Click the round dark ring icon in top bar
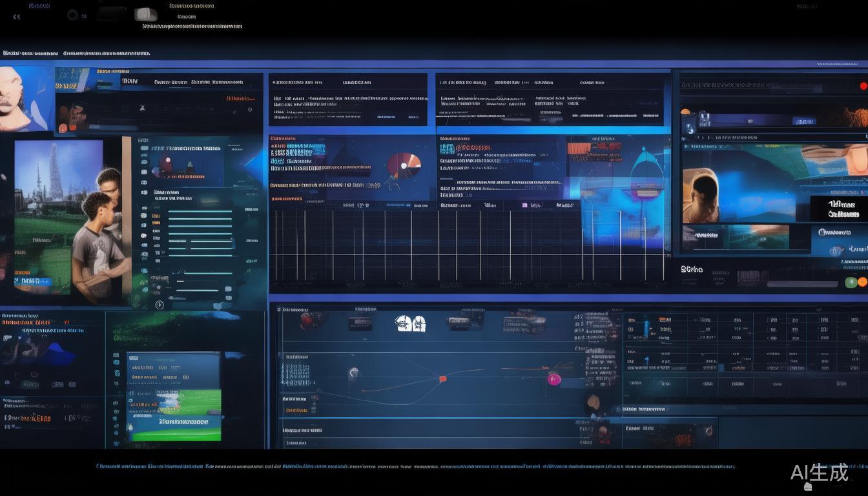This screenshot has height=496, width=868. (x=72, y=15)
